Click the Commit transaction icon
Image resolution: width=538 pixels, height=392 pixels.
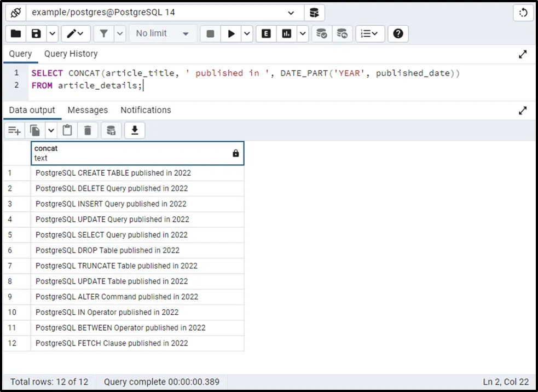click(322, 34)
